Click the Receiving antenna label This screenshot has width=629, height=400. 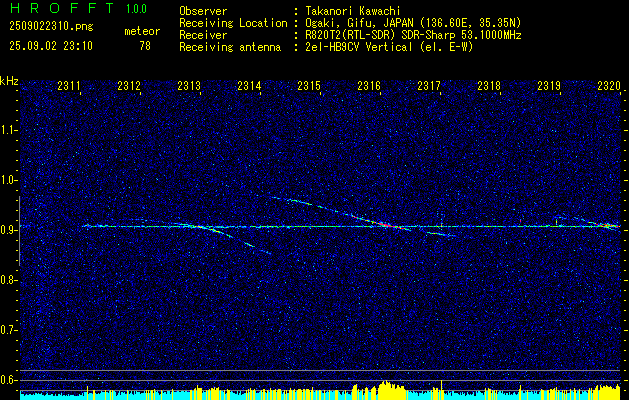pos(230,47)
